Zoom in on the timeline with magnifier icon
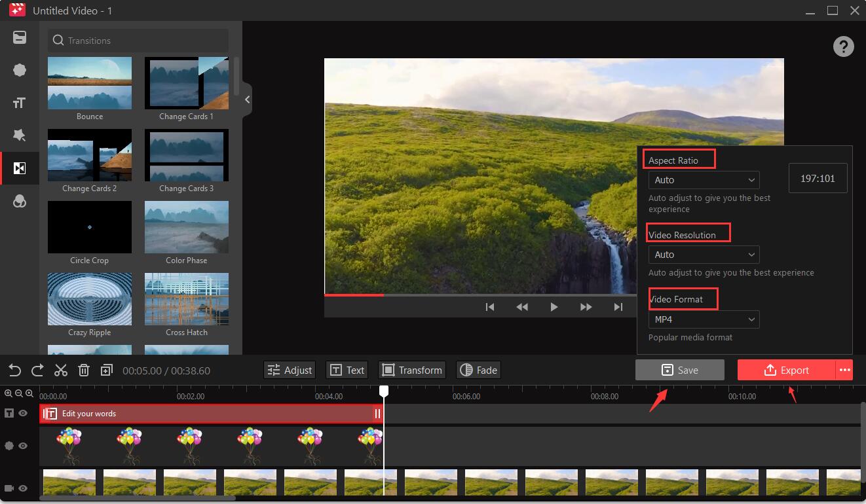 (8, 393)
